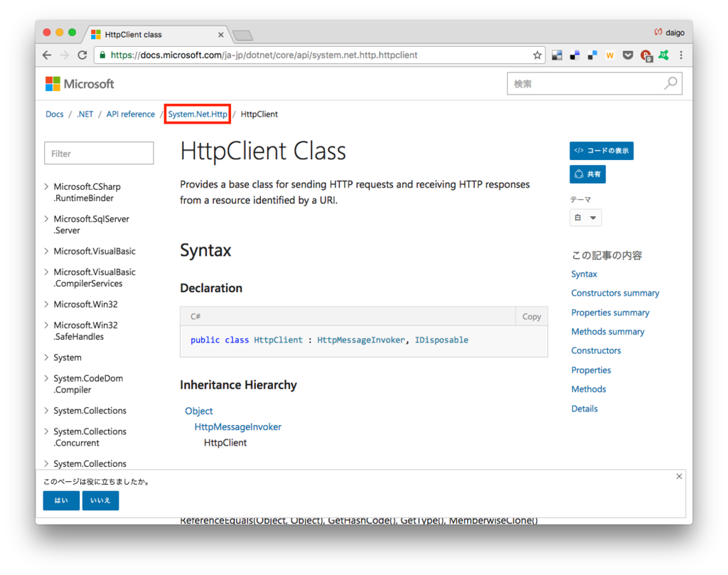Select the HttpClient class tab
Image resolution: width=728 pixels, height=575 pixels.
click(x=157, y=35)
